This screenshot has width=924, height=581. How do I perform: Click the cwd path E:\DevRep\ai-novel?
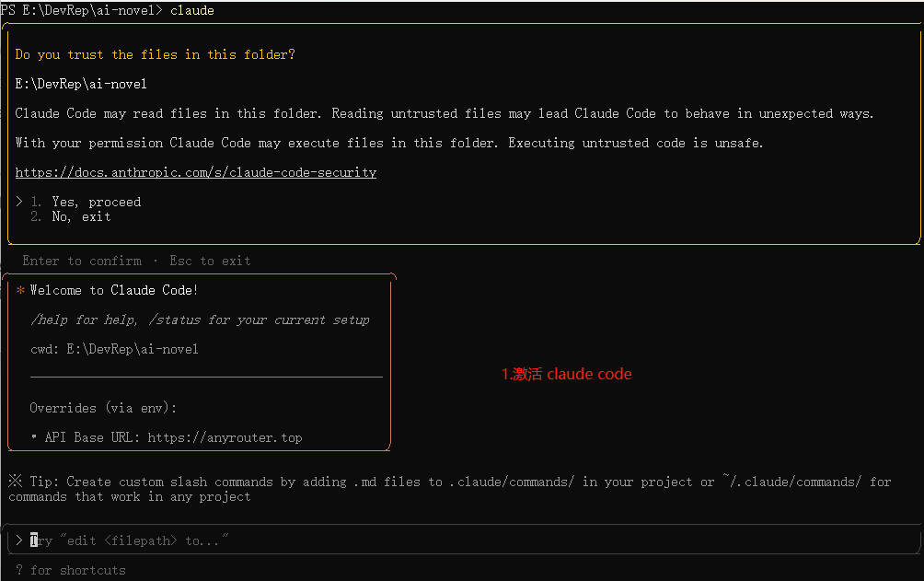pyautogui.click(x=132, y=349)
